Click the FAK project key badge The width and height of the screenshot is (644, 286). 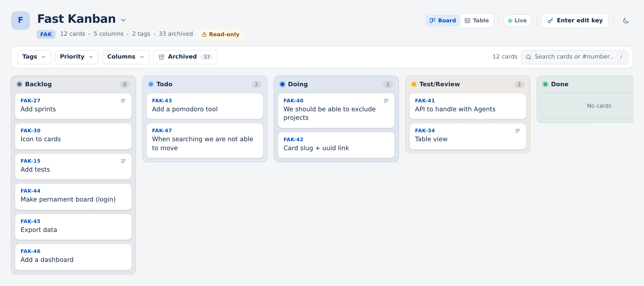46,34
